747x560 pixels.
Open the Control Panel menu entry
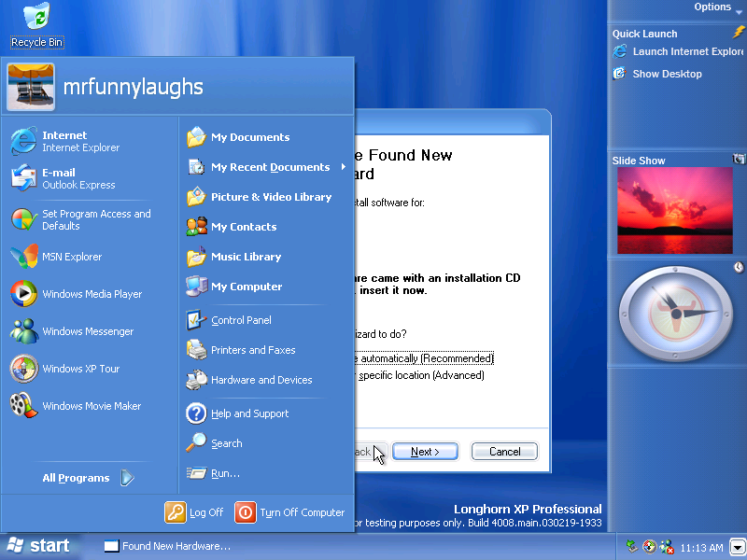tap(240, 320)
